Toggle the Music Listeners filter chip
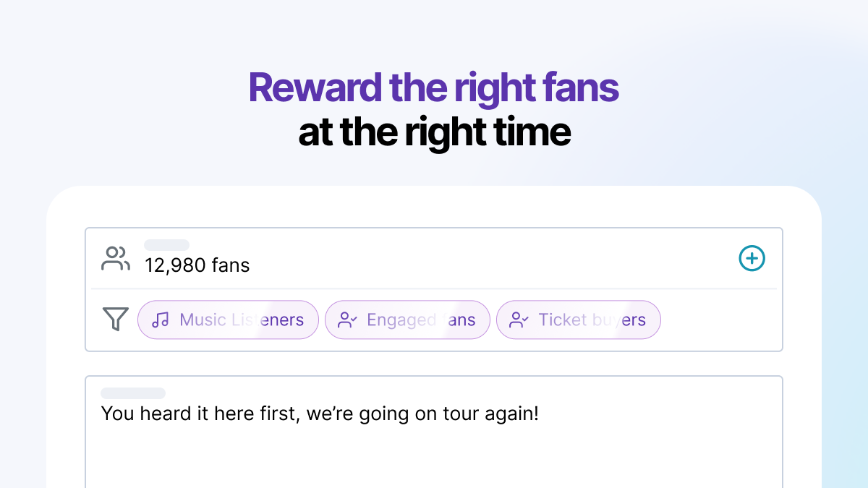The height and width of the screenshot is (488, 868). (x=228, y=320)
